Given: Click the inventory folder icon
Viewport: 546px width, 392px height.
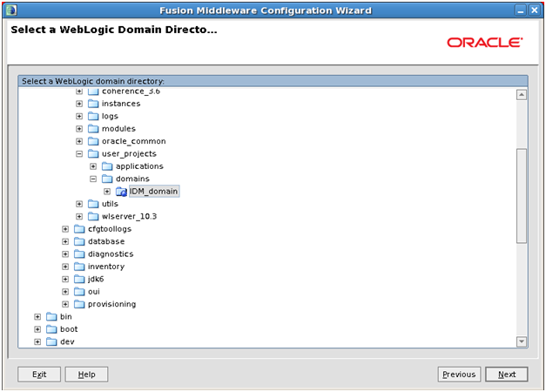Looking at the screenshot, I should tap(79, 267).
